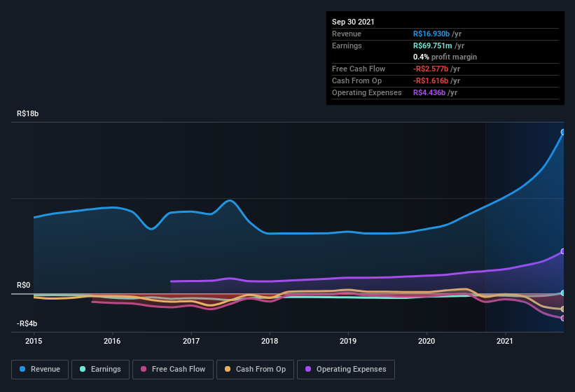
Task: Click the 2015 x-axis label
Action: coord(34,341)
